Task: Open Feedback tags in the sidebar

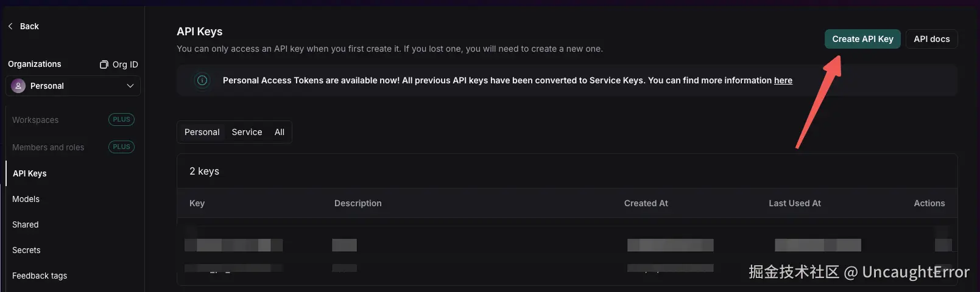Action: 40,276
